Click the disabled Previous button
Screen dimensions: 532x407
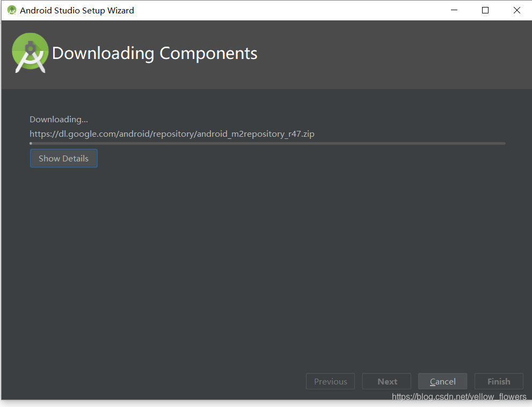tap(331, 381)
